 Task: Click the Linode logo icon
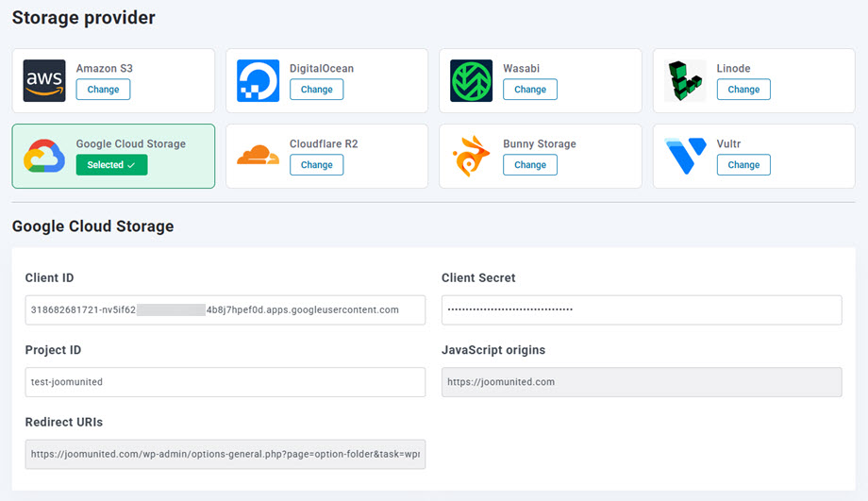click(x=685, y=81)
